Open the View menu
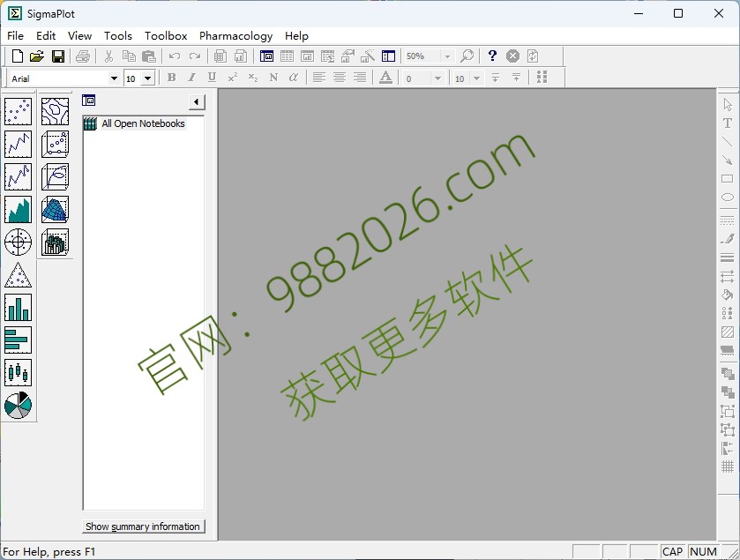The image size is (740, 560). [79, 36]
